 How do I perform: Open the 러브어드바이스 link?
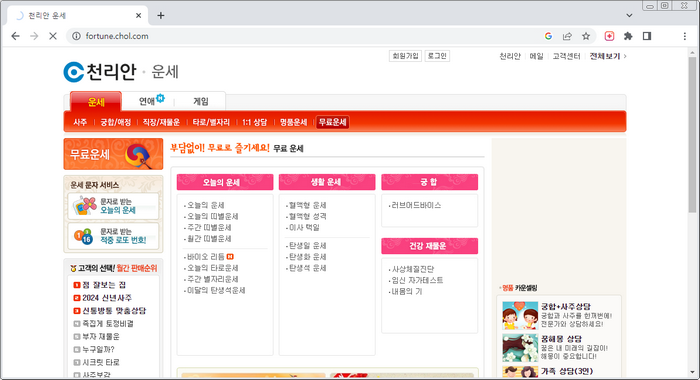[x=416, y=205]
